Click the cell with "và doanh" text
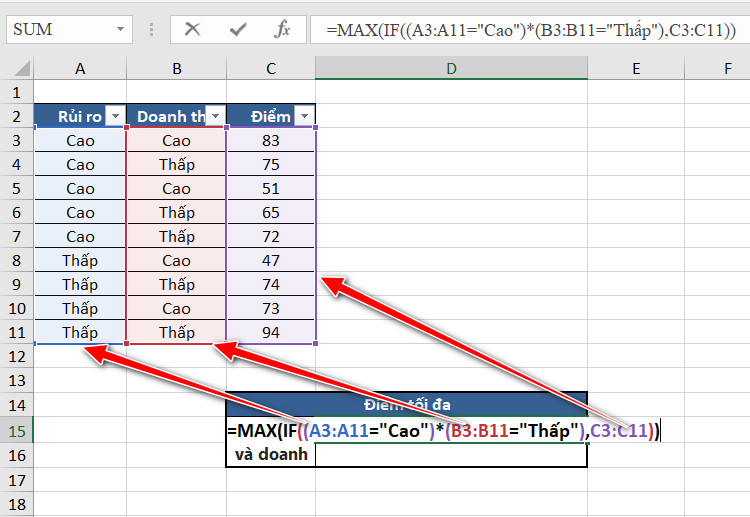 tap(271, 454)
